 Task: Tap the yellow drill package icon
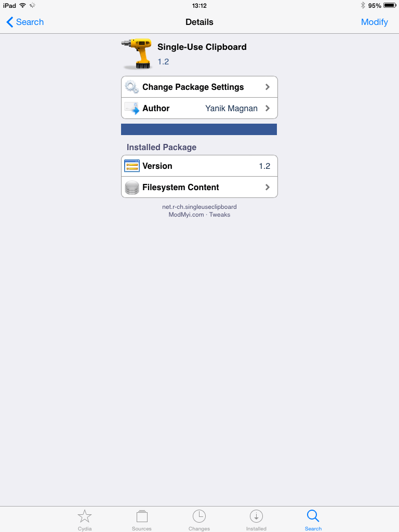tap(137, 54)
